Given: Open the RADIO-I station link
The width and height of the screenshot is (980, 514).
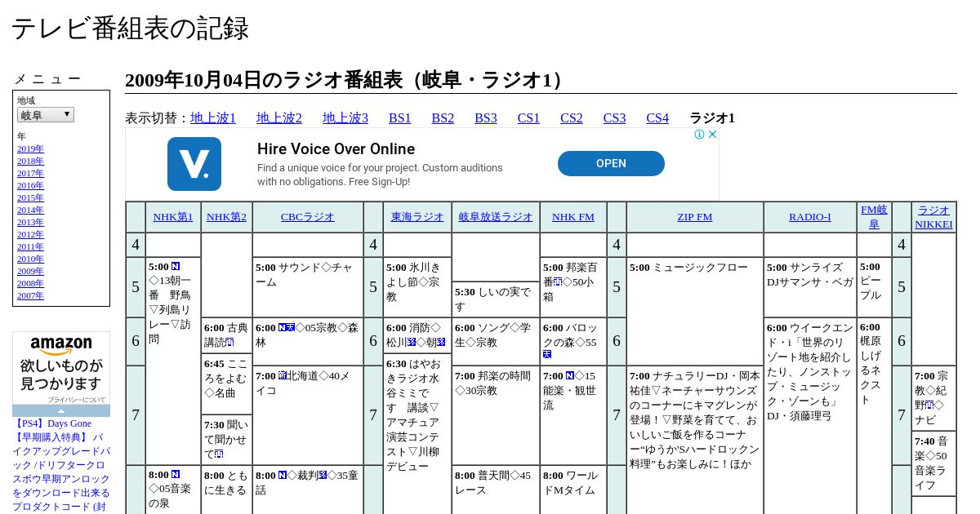Looking at the screenshot, I should [810, 217].
